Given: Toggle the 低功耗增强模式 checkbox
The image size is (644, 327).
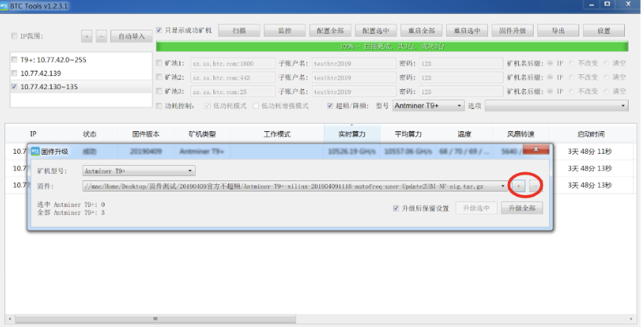Looking at the screenshot, I should [256, 106].
